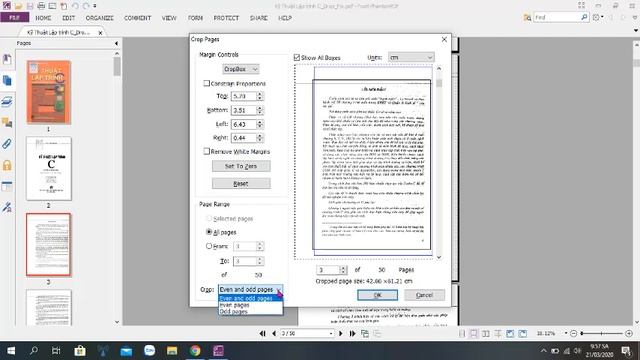Open the Layers panel icon in left sidebar
Screen dimensions: 640x360
pyautogui.click(x=7, y=102)
